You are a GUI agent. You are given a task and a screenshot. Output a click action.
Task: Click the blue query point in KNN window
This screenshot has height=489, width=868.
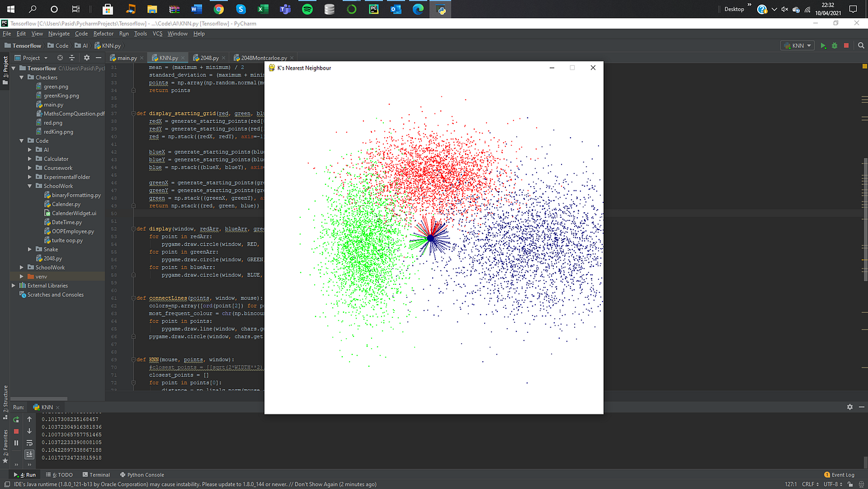tap(430, 238)
